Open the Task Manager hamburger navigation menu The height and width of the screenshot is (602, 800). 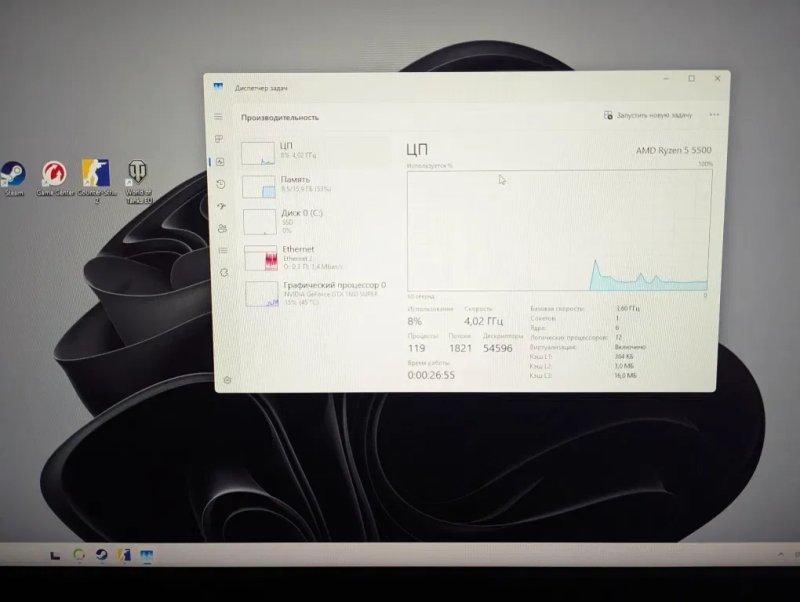218,117
